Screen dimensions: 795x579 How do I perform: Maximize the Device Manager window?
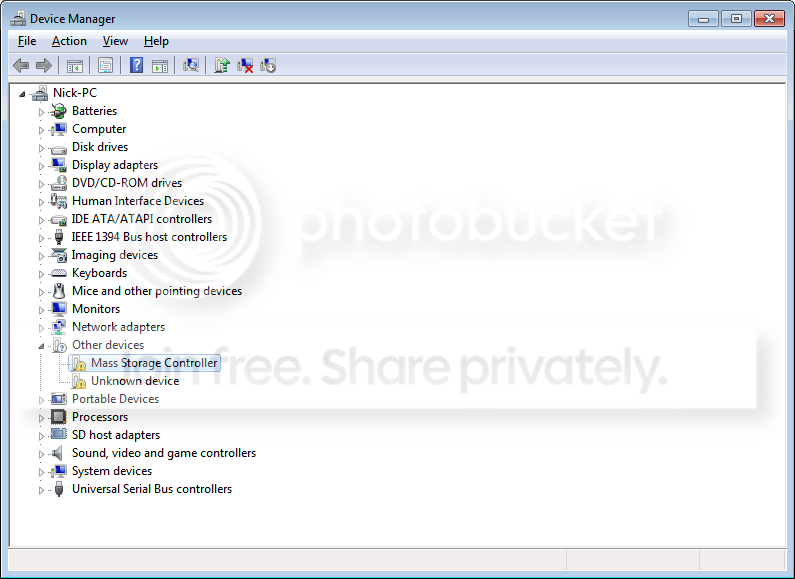click(x=736, y=19)
